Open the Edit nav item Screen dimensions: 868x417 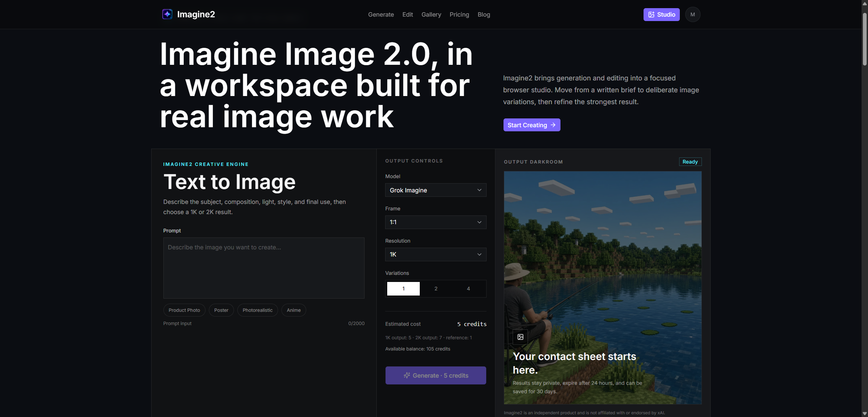pos(408,15)
